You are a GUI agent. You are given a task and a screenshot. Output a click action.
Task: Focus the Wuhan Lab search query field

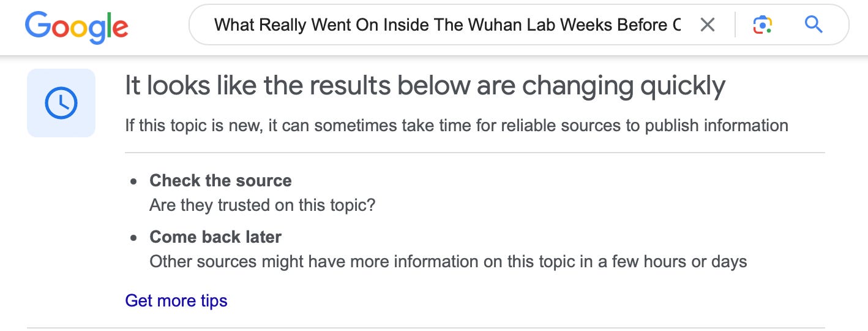tap(447, 25)
